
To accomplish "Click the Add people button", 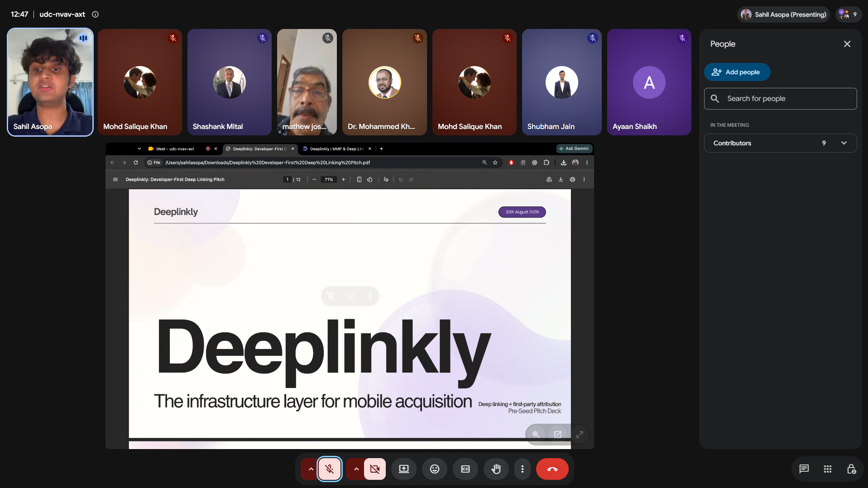I will click(737, 72).
